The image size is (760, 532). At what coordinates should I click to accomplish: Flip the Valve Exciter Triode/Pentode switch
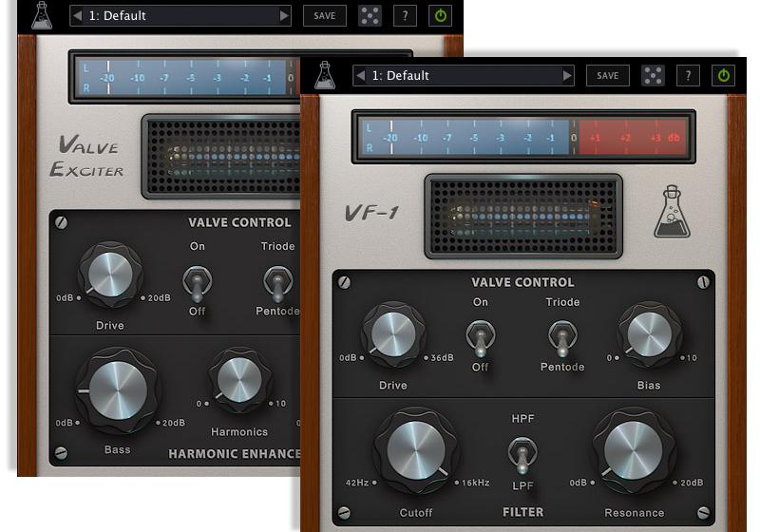pyautogui.click(x=278, y=282)
